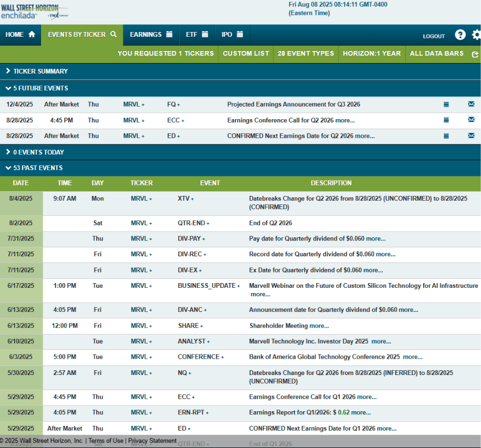481x448 pixels.
Task: Open the help question mark icon
Action: [x=460, y=35]
